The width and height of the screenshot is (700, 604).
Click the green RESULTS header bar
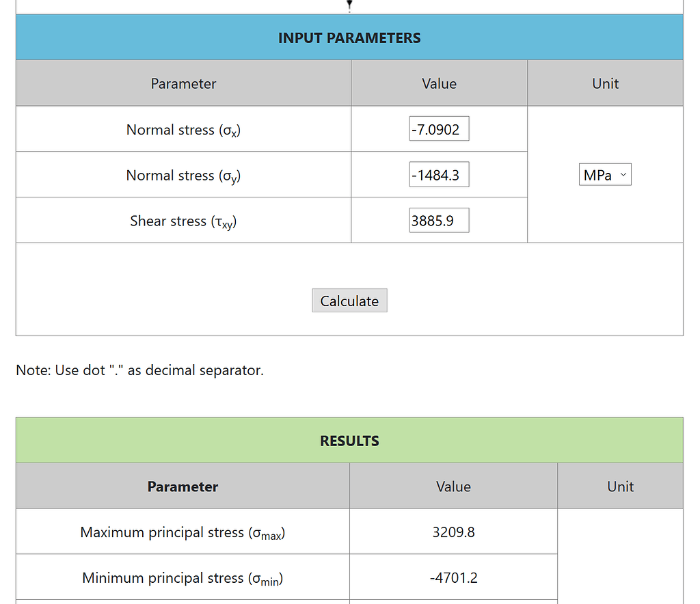click(x=349, y=441)
